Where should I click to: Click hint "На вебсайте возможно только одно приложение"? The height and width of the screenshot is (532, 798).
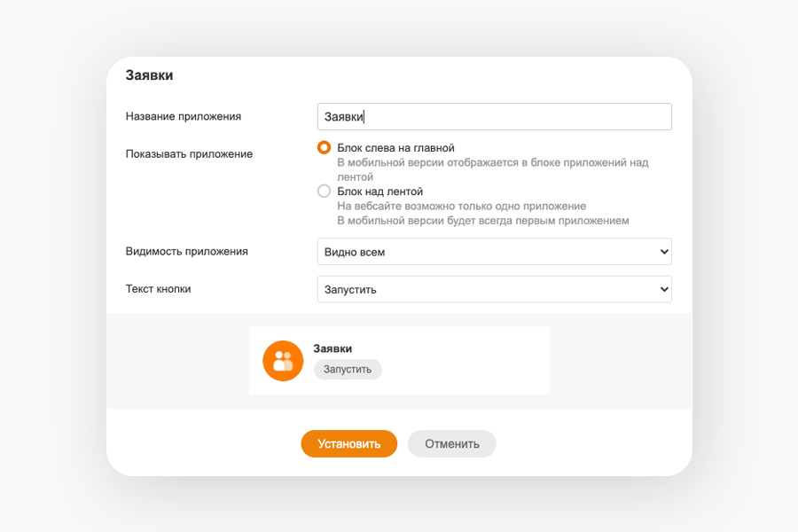click(x=462, y=207)
